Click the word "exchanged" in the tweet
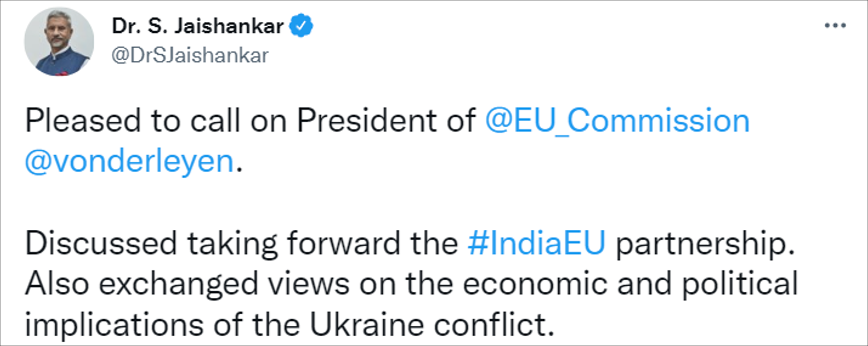The image size is (868, 346). tap(178, 284)
